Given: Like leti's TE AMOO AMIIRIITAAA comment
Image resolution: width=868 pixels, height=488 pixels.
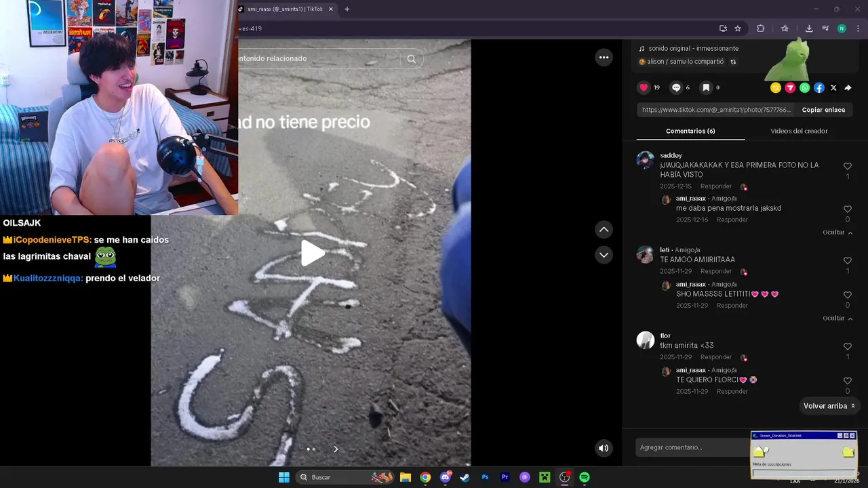Looking at the screenshot, I should pyautogui.click(x=848, y=261).
